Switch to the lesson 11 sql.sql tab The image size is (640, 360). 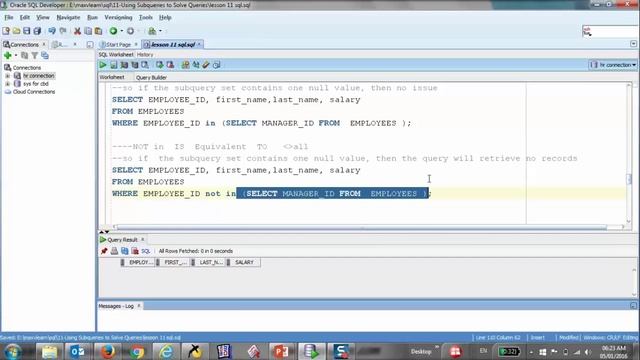(173, 44)
